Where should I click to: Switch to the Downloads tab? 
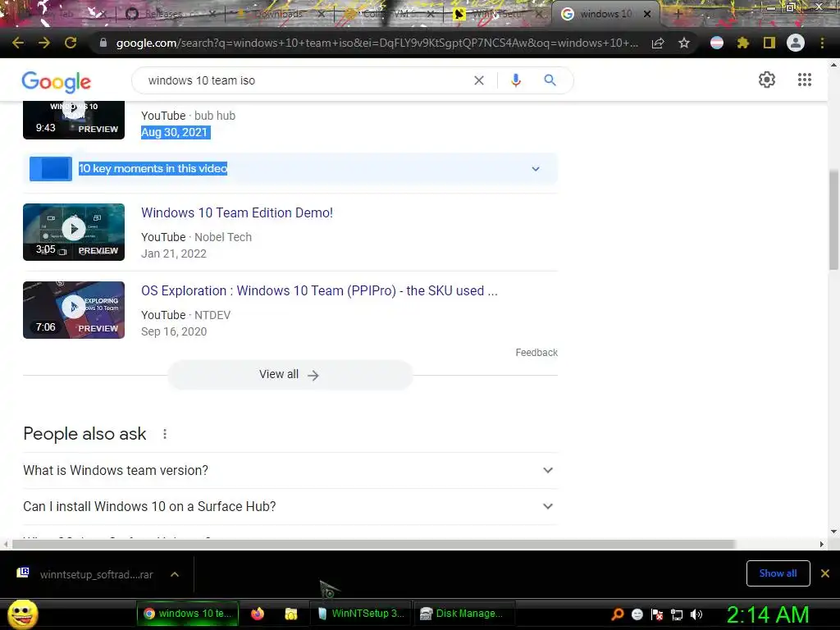coord(279,14)
